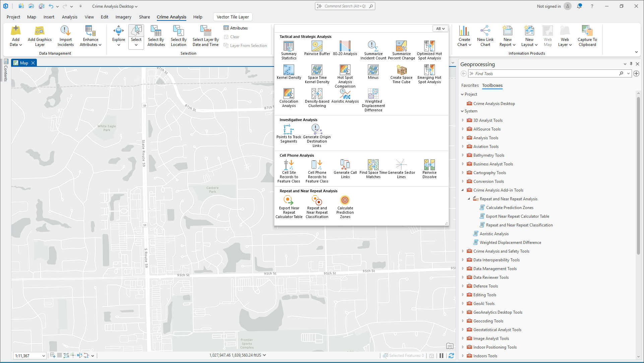This screenshot has height=363, width=644.
Task: Open the Colocation Analysis tool
Action: (x=289, y=98)
